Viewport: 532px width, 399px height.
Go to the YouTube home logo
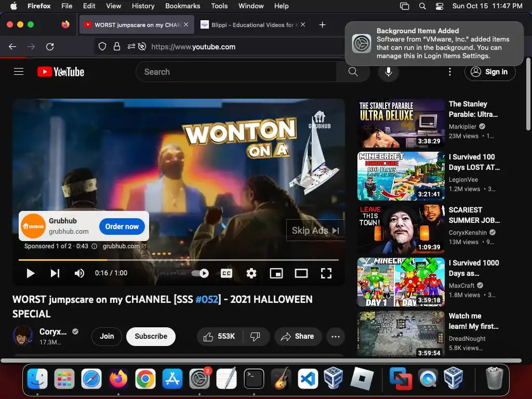(61, 72)
